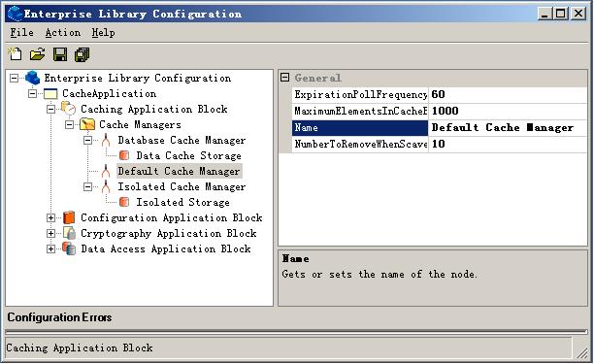
Task: Click the resize grip in the status bar
Action: point(581,353)
